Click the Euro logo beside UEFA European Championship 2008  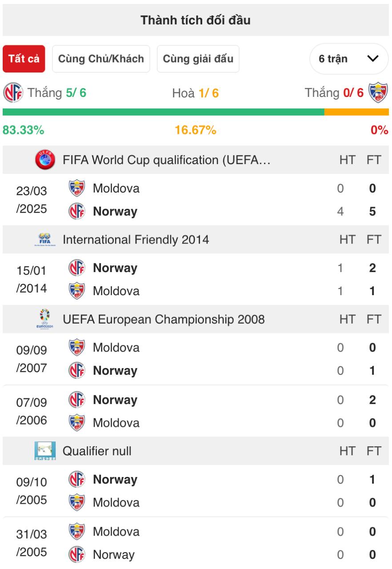point(45,319)
